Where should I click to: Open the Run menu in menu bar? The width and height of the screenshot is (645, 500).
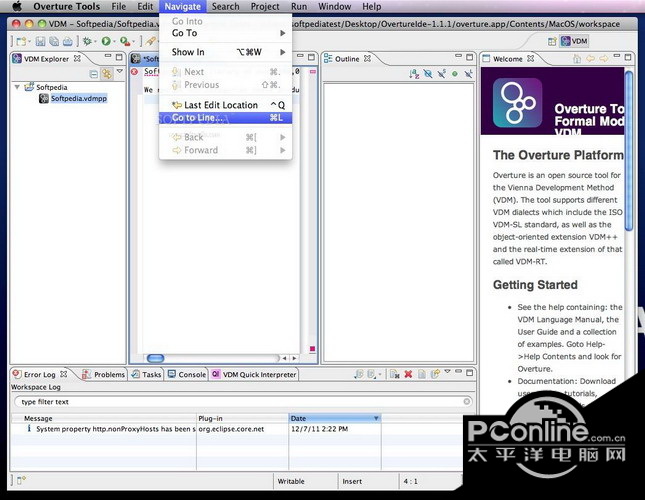pos(299,7)
